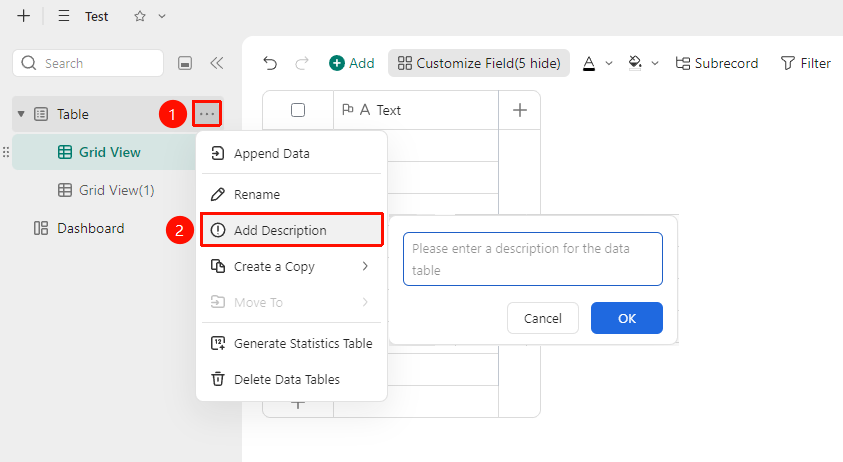Confirm description with OK
Screen dimensions: 843x462
click(626, 318)
